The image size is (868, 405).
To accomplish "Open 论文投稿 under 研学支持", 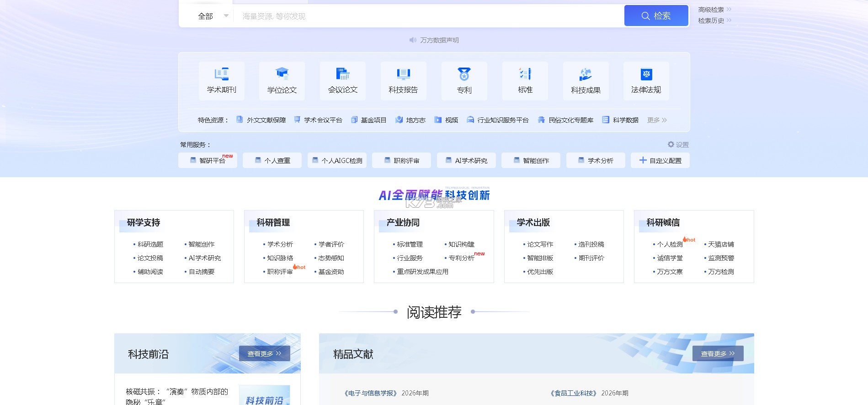I will (x=150, y=258).
